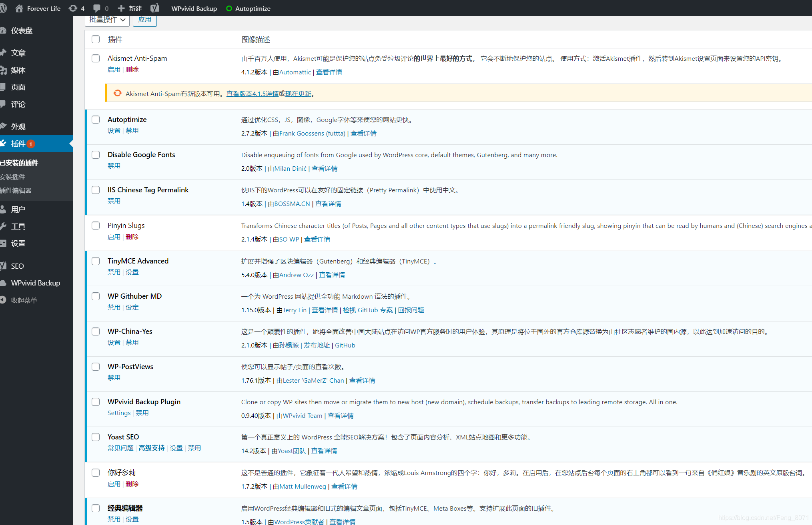Screen dimensions: 812x525
Task: Open 查看详情 for TinyMCE Advanced
Action: click(x=332, y=275)
